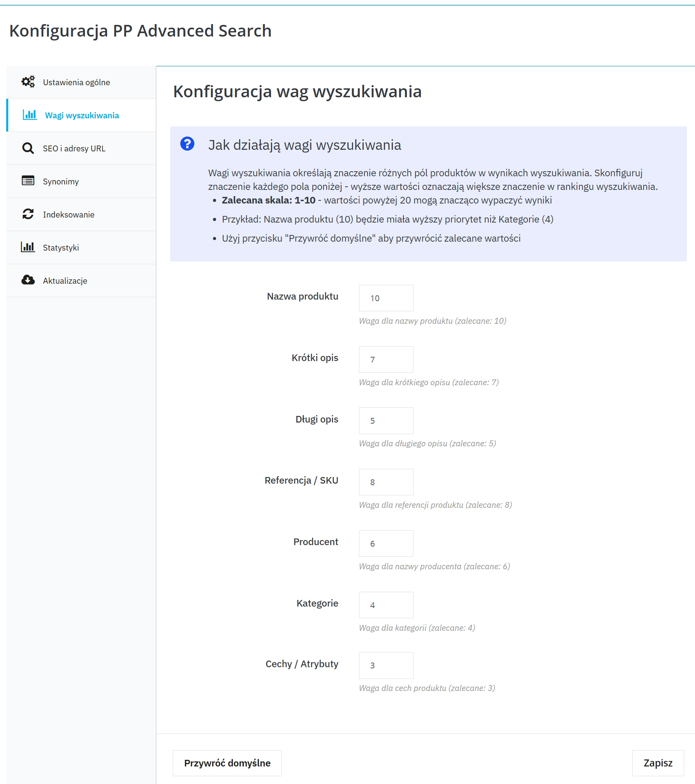Save settings with the Zapisz button
The width and height of the screenshot is (695, 784).
pos(658,763)
